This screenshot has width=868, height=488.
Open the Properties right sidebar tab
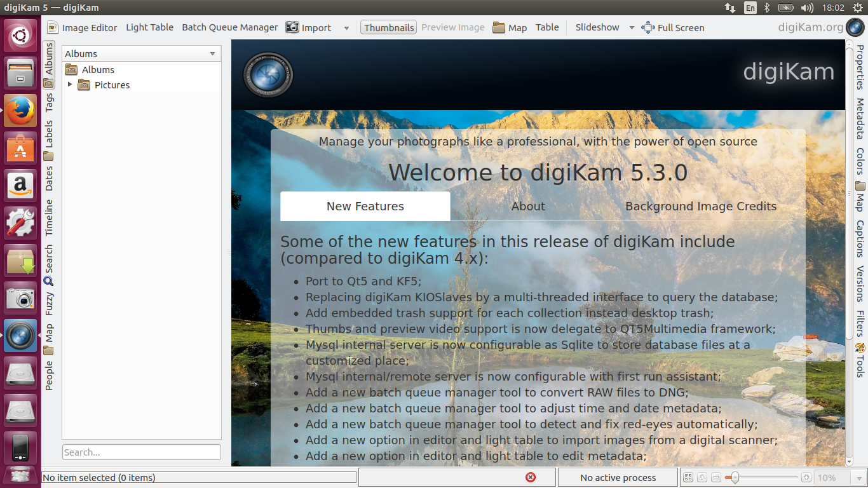pos(860,67)
